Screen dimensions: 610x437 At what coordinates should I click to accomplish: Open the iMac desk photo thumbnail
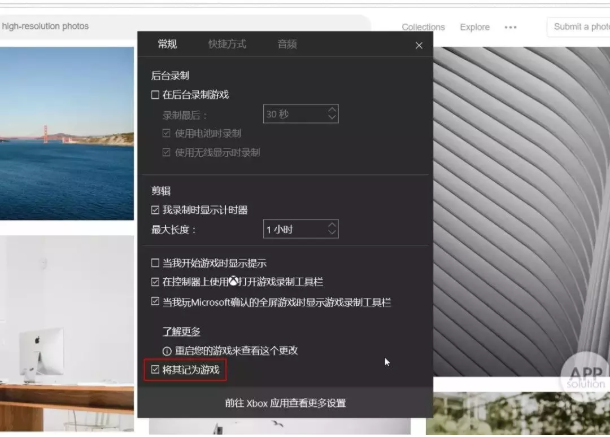tap(67, 333)
